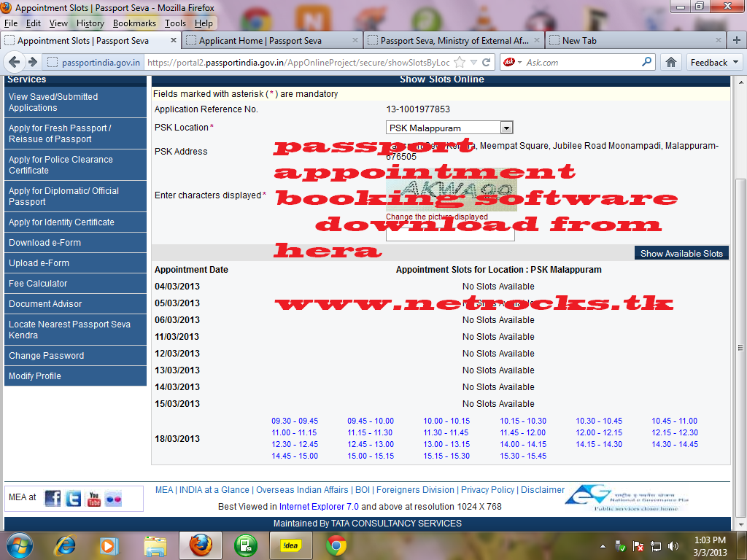
Task: Select the 15.30 - 15.45 slot
Action: point(522,456)
